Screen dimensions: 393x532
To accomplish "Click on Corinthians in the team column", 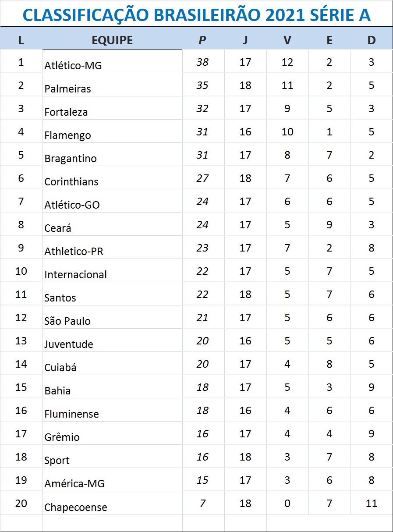I will click(71, 182).
